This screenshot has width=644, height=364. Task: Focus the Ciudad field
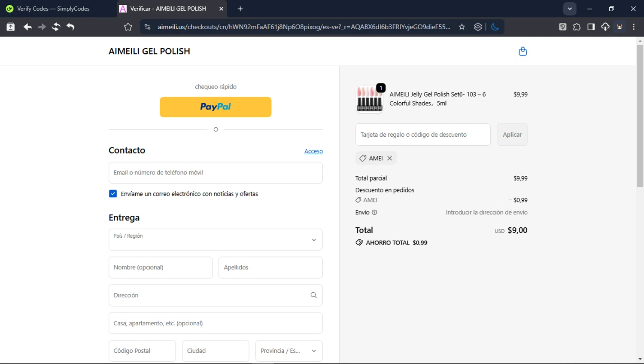tap(216, 351)
